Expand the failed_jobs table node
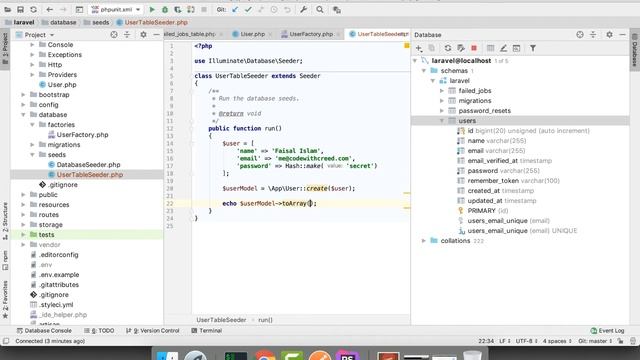This screenshot has height=360, width=640. [442, 91]
